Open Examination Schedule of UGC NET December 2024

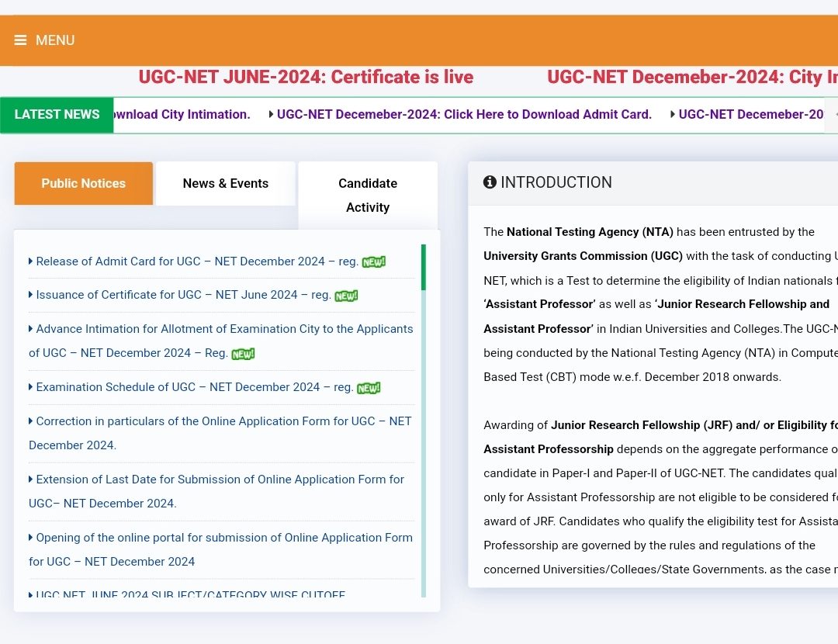(x=195, y=387)
